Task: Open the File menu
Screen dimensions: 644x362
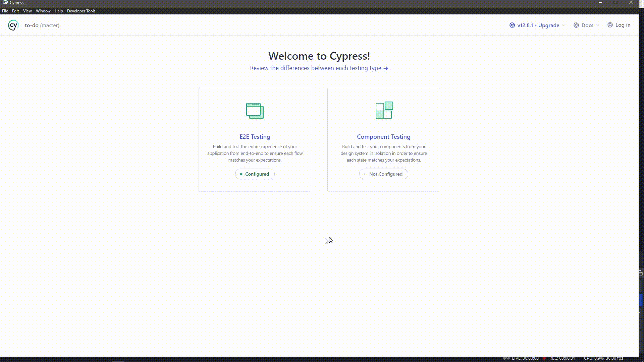Action: (5, 11)
